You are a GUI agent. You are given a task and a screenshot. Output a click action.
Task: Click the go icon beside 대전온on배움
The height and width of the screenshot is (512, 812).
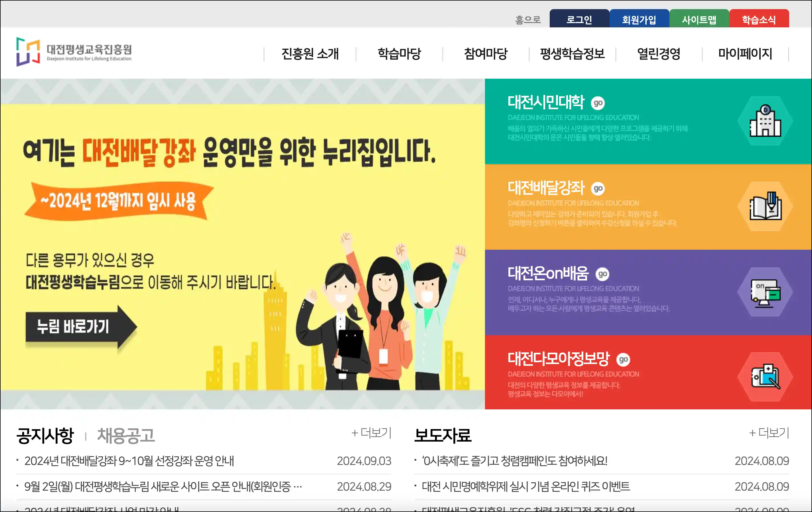[x=602, y=274]
